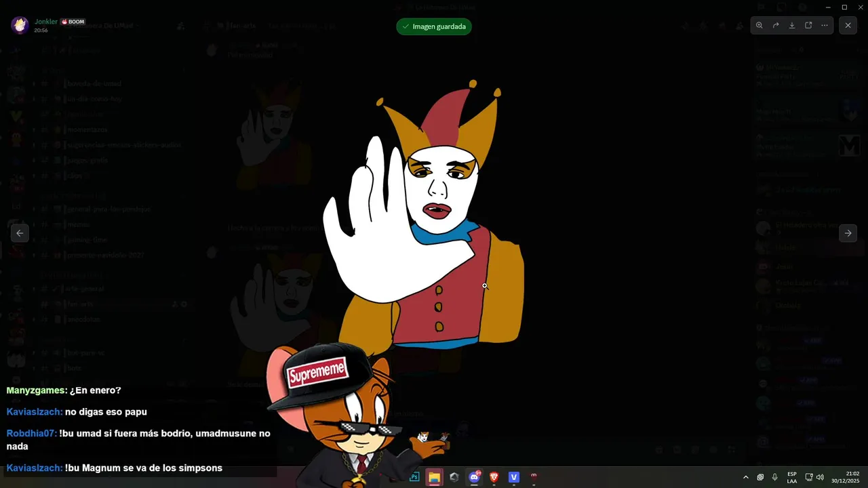Screen dimensions: 868x488
Task: Click the microphone icon in the system tray
Action: coord(775,477)
